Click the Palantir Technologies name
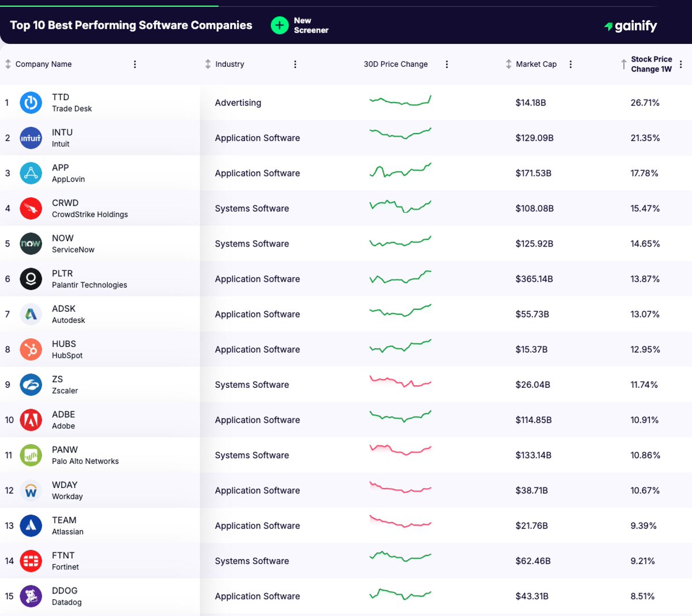Image resolution: width=692 pixels, height=616 pixels. click(89, 285)
